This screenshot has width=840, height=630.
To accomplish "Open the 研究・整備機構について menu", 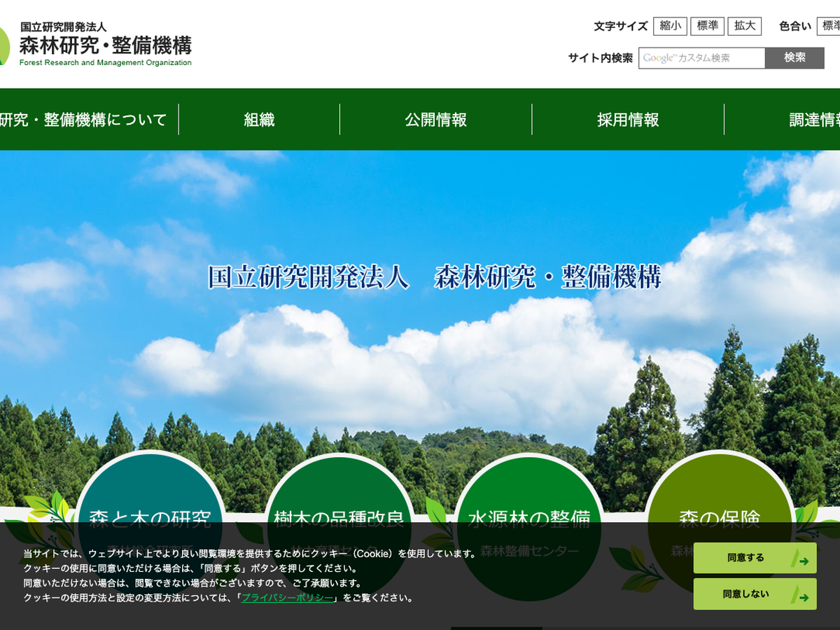I will (x=83, y=120).
